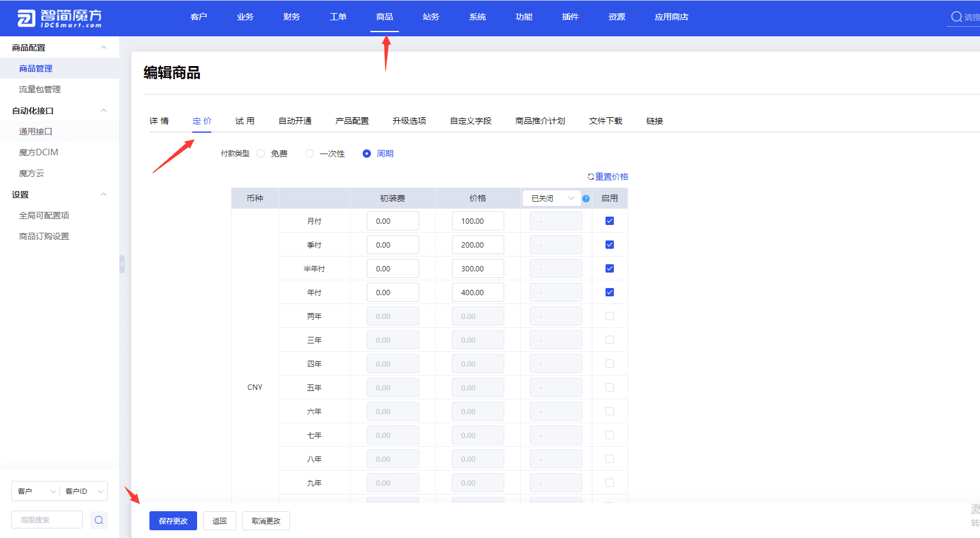Image resolution: width=980 pixels, height=538 pixels.
Task: Click the 保存更改 button
Action: 173,521
